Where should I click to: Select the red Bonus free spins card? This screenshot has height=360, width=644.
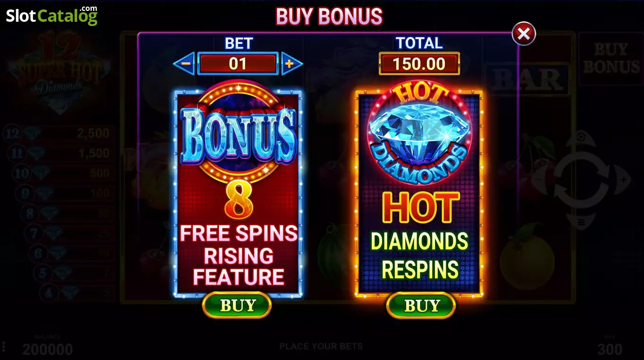pos(238,194)
